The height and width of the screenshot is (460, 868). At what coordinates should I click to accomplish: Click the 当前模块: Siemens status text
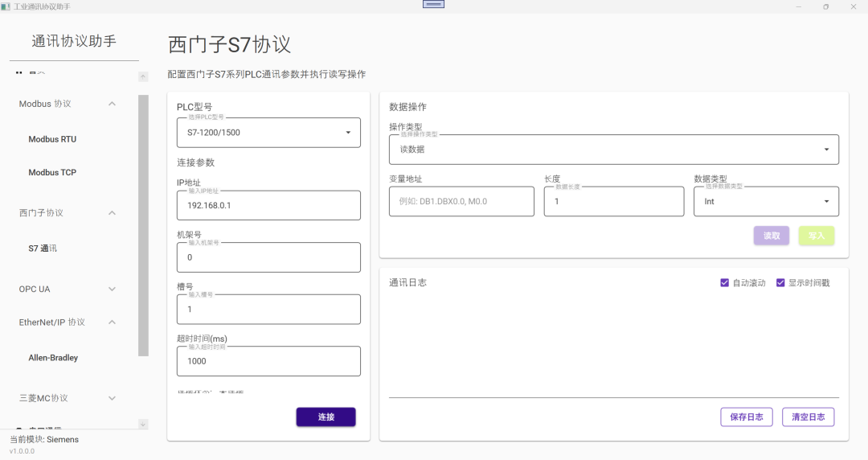tap(44, 440)
